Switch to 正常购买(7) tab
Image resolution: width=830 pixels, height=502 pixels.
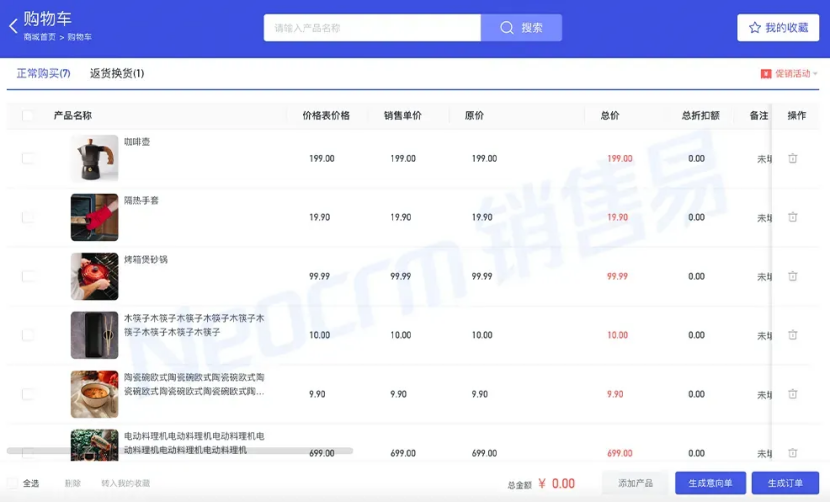tap(43, 74)
